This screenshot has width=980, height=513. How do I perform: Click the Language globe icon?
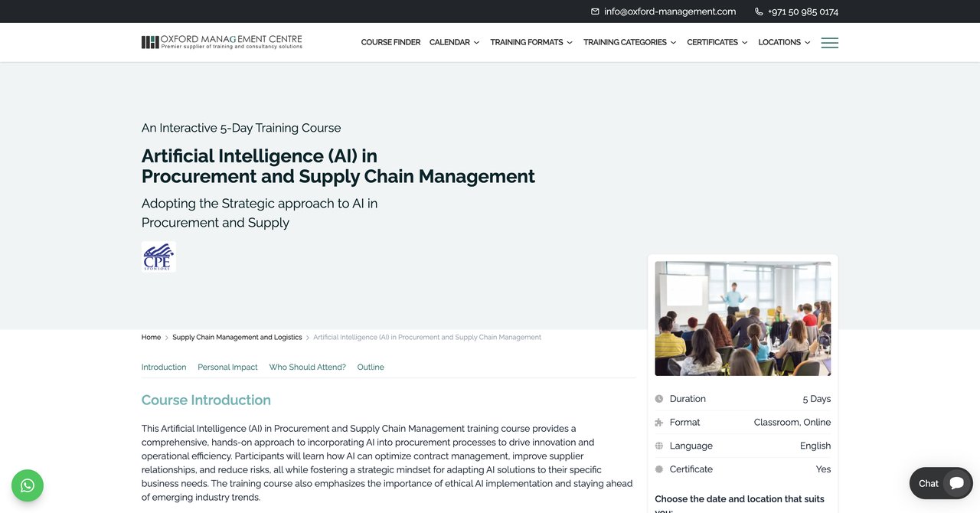(659, 446)
